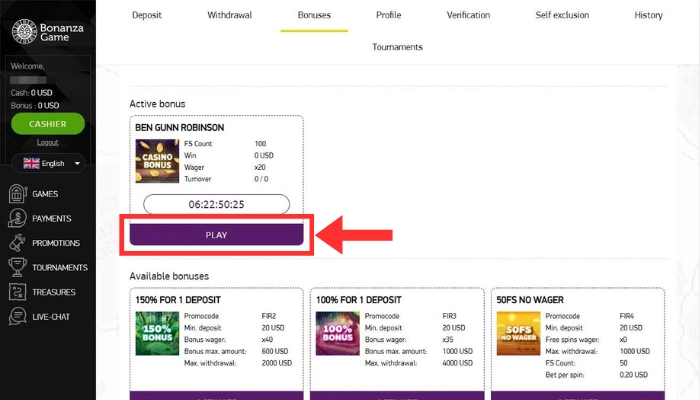View the History tab

(x=648, y=15)
